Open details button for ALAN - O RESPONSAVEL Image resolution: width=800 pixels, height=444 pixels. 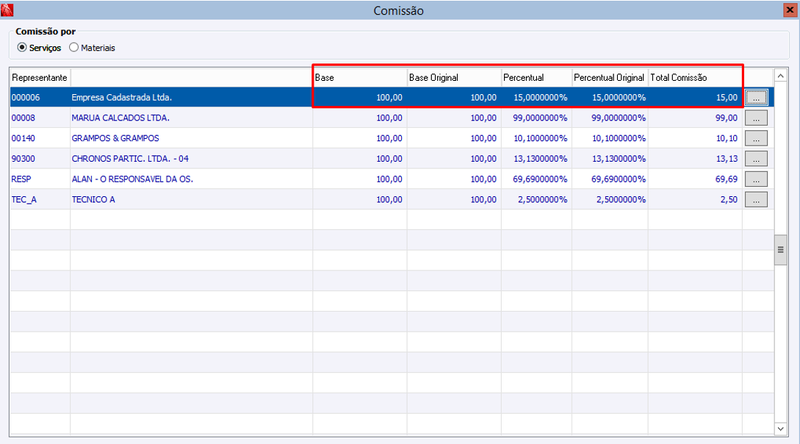point(756,179)
